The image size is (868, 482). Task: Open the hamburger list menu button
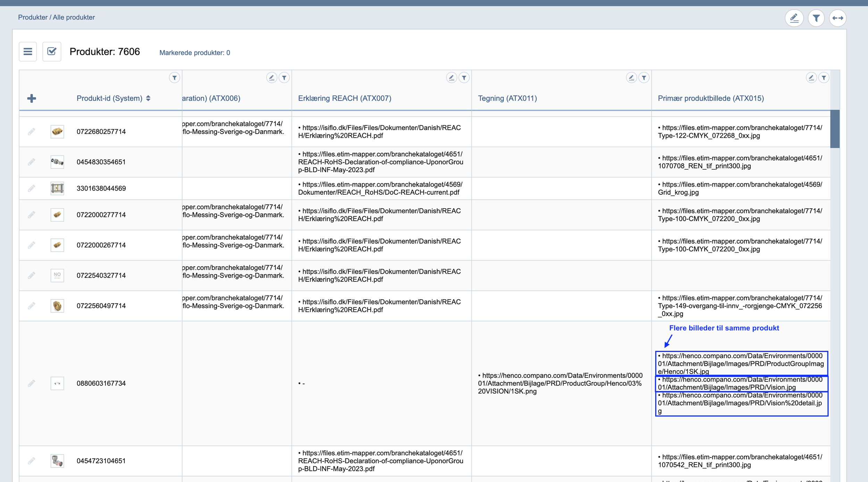click(x=28, y=52)
